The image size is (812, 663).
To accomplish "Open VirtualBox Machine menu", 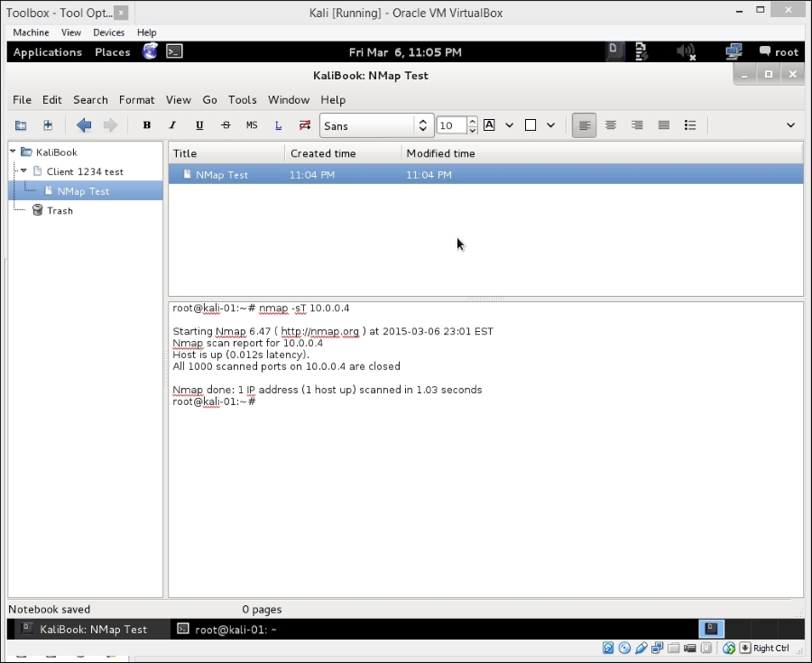I will [x=31, y=32].
